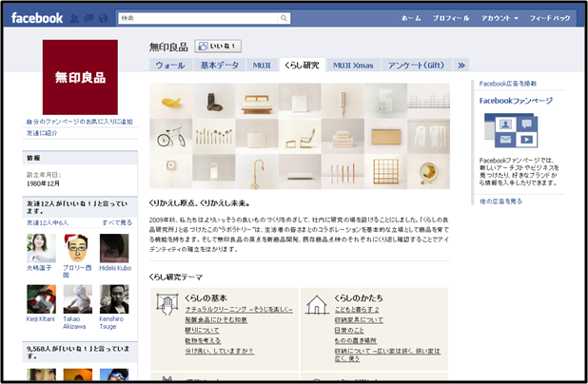This screenshot has height=384, width=588.
Task: Click the wooden bed product image
Action: click(257, 101)
